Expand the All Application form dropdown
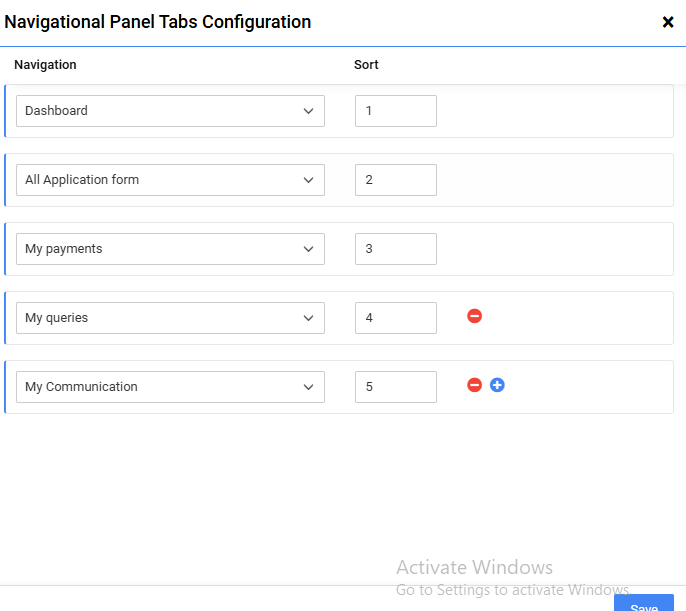This screenshot has width=686, height=611. (x=170, y=180)
